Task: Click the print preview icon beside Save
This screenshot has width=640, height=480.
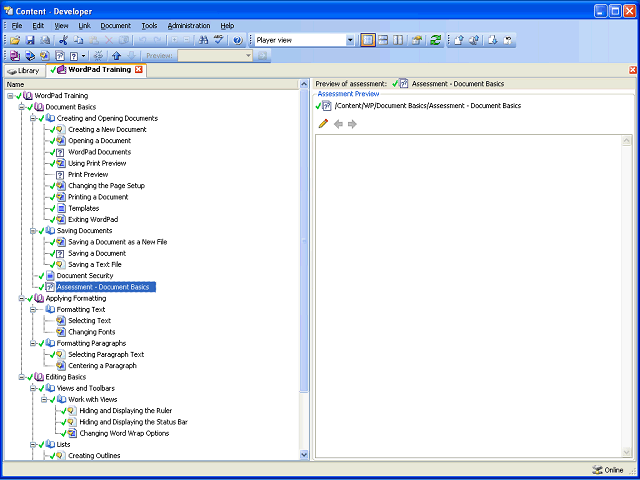Action: point(45,40)
